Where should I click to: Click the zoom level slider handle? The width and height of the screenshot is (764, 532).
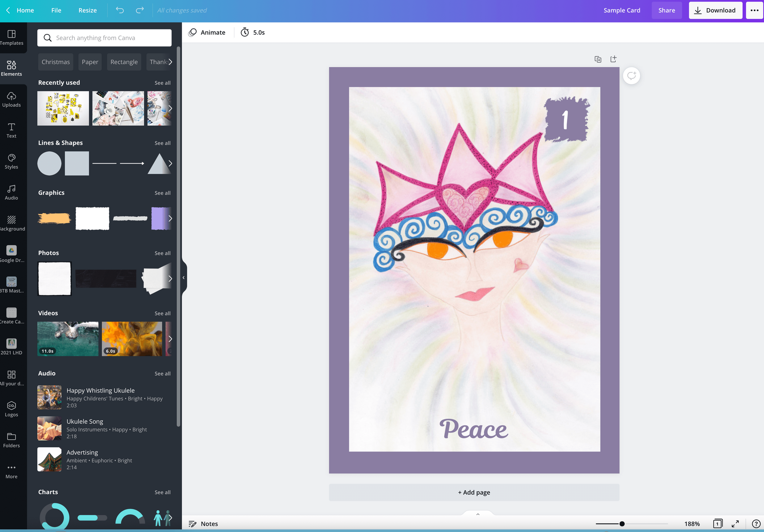(x=622, y=524)
